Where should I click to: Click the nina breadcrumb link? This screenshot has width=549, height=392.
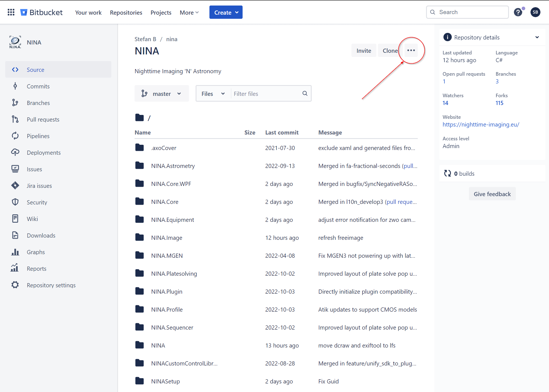(172, 39)
